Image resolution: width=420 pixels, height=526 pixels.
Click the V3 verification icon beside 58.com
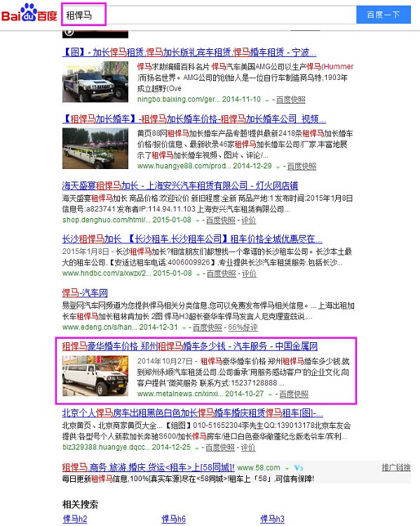(298, 468)
